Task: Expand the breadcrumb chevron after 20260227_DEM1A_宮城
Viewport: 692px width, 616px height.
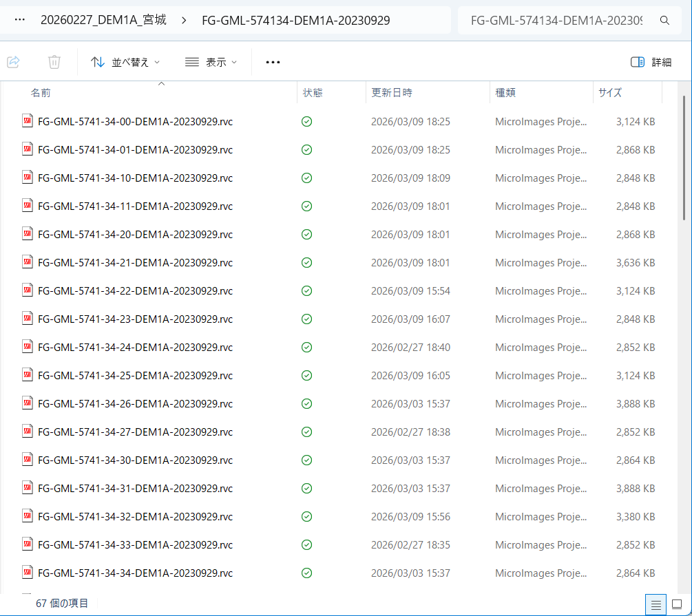Action: [x=184, y=21]
